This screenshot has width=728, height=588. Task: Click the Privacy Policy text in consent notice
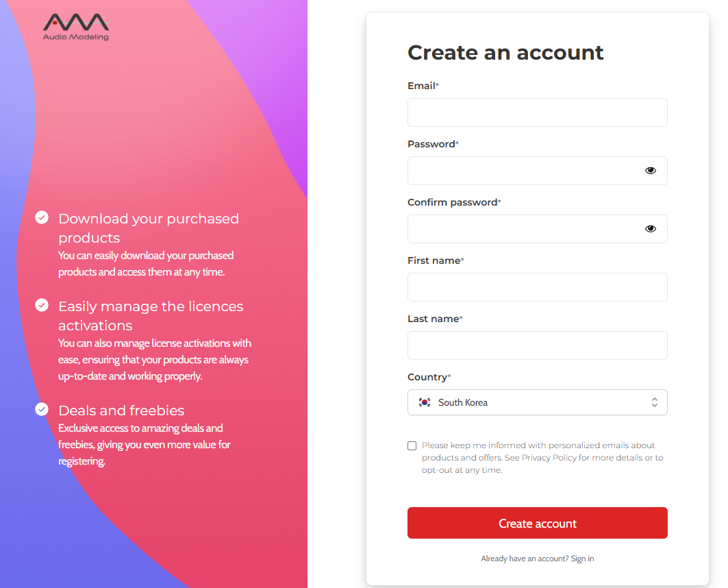[x=549, y=458]
